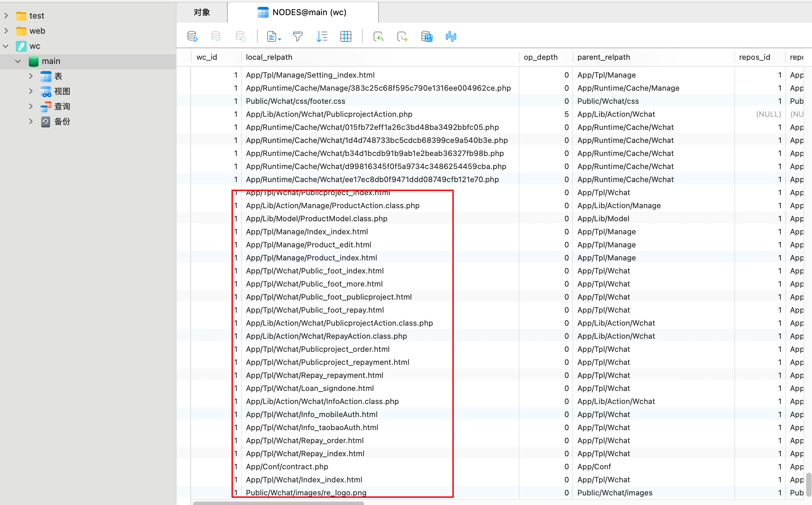Open the text/memo view toolbar icon
The image size is (812, 505).
click(x=272, y=36)
